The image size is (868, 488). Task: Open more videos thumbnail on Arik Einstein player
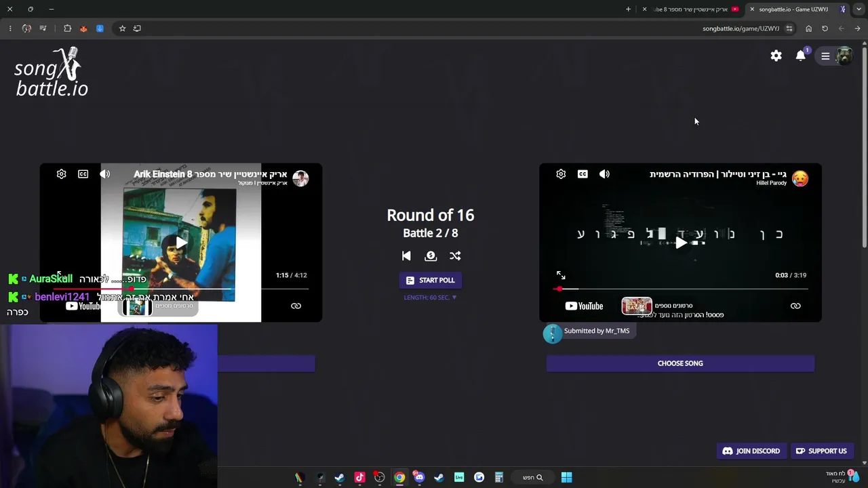click(137, 307)
